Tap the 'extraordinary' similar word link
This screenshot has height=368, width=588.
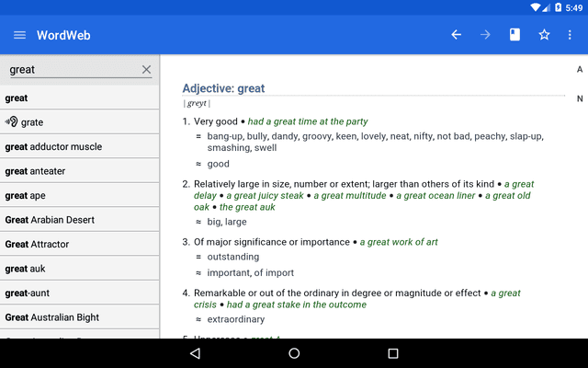tap(235, 319)
